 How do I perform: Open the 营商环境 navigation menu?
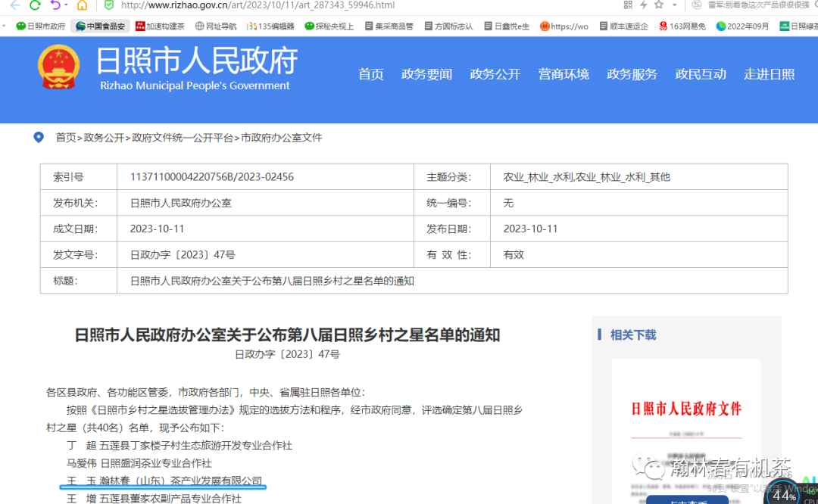[564, 74]
